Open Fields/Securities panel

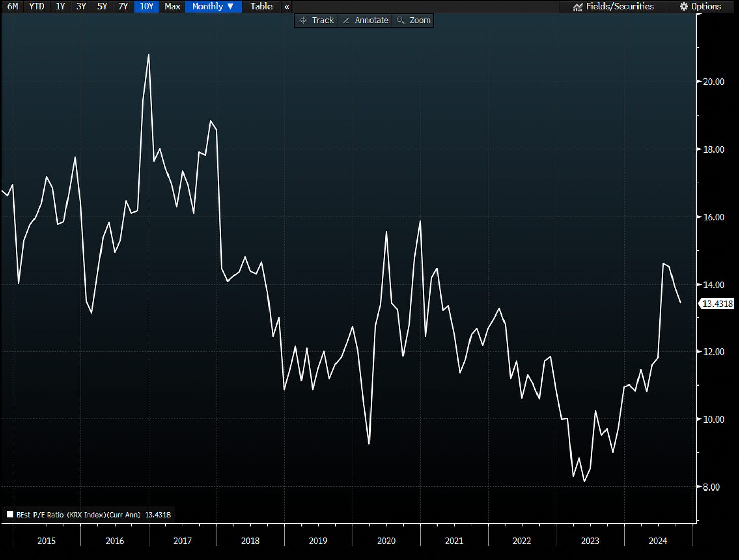point(613,6)
